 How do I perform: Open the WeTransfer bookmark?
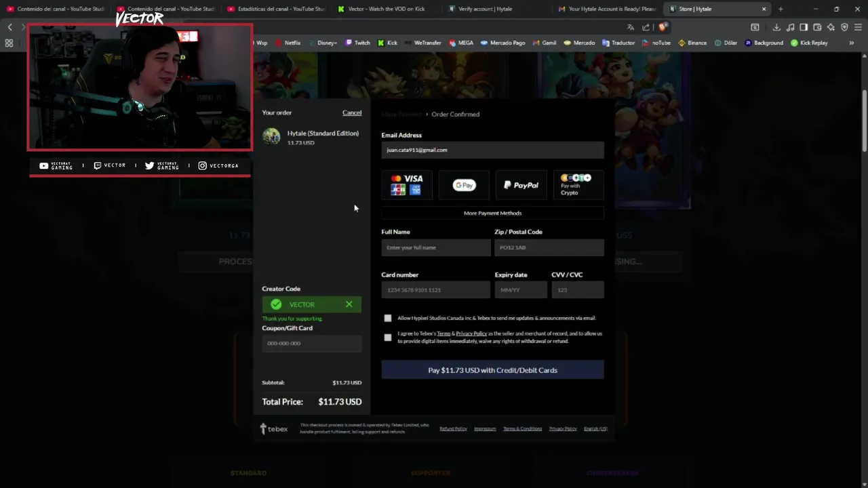point(423,43)
